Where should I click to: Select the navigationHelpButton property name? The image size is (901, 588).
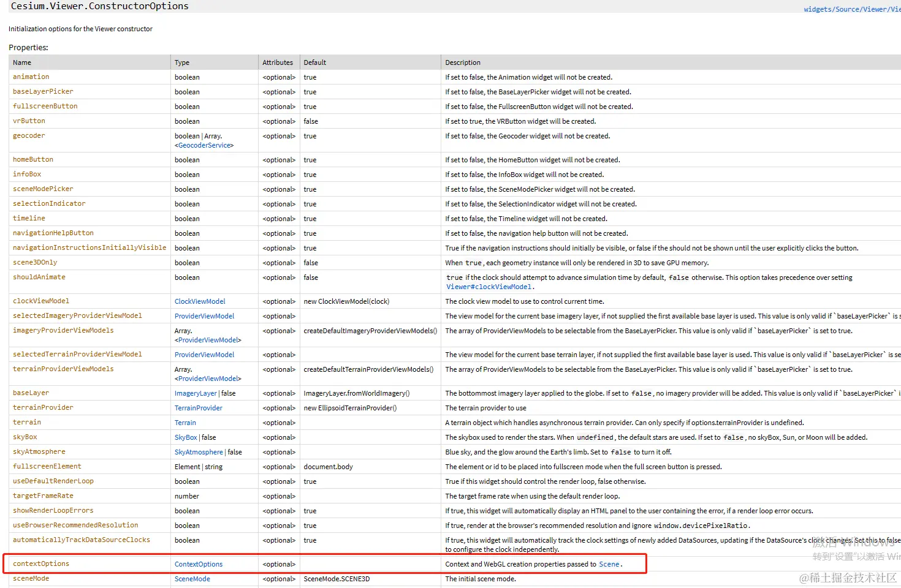pos(53,233)
